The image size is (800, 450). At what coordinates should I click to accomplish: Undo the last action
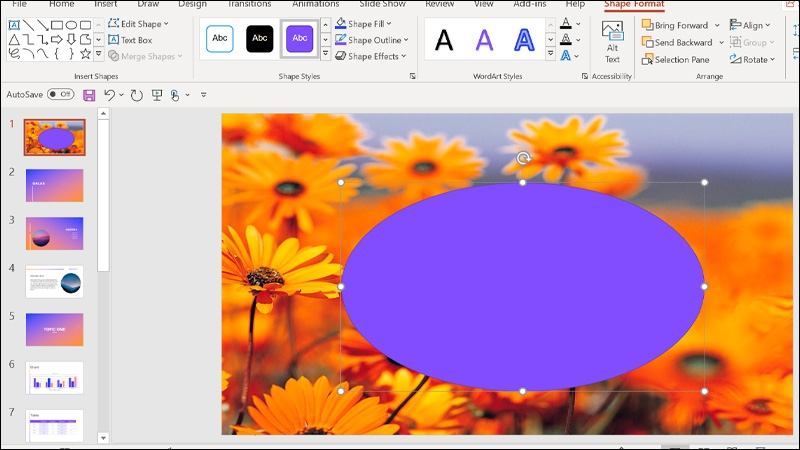click(x=109, y=95)
